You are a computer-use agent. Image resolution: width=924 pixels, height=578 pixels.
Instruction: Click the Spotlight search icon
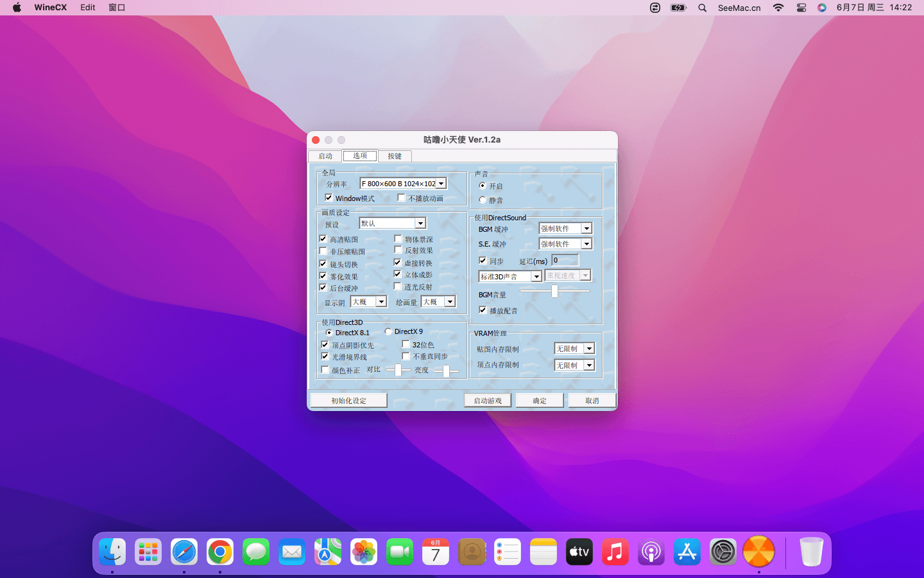[702, 8]
